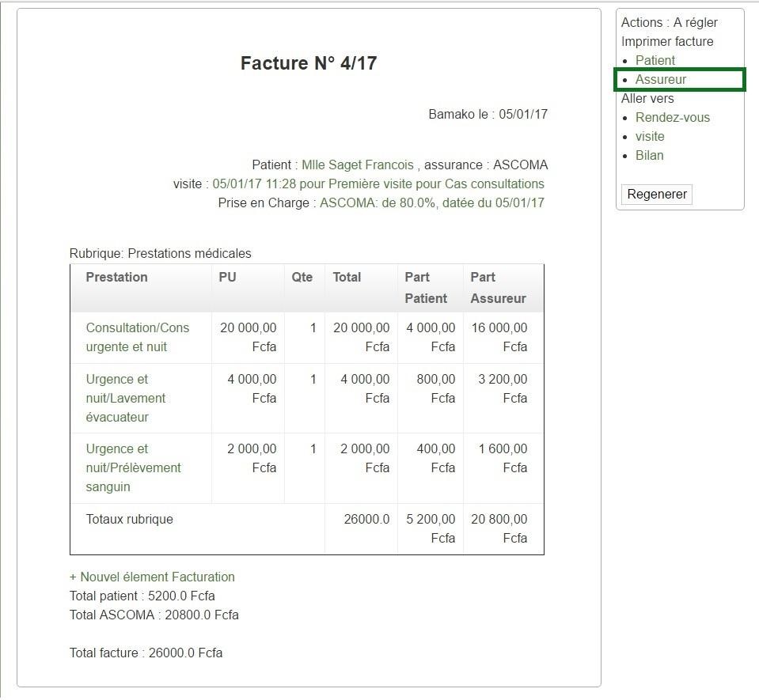Open Urgence et nuit/Prélèvement sanguin prestation

point(134,467)
